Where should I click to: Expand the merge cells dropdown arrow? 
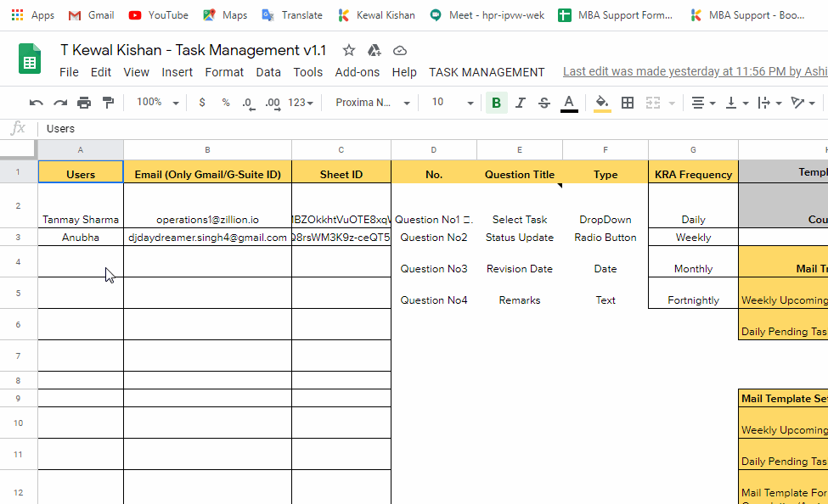point(673,104)
